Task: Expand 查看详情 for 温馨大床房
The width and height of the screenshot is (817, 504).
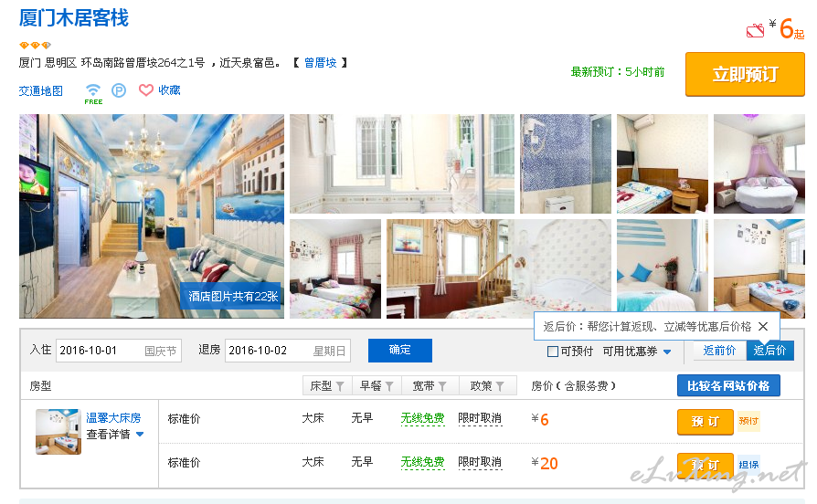Action: tap(114, 435)
